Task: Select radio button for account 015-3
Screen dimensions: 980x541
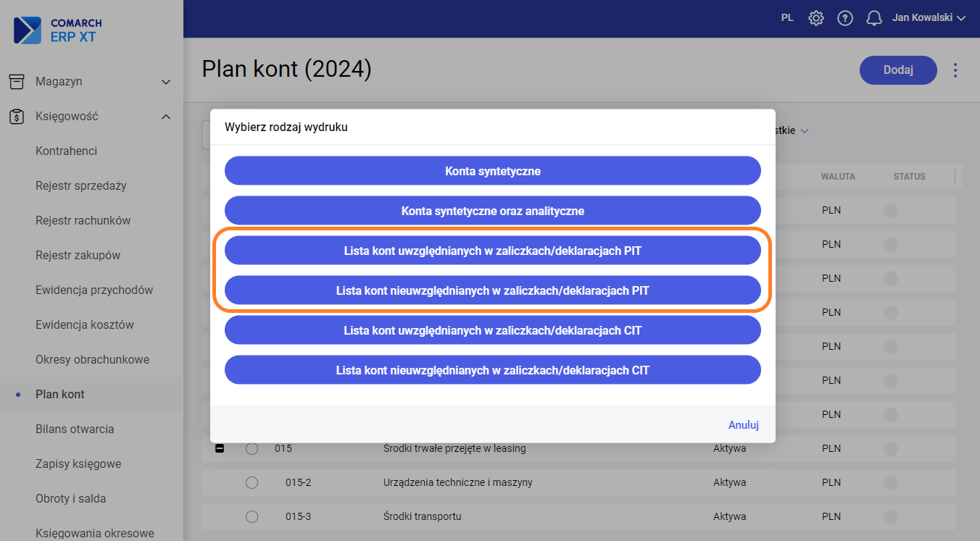Action: coord(252,517)
